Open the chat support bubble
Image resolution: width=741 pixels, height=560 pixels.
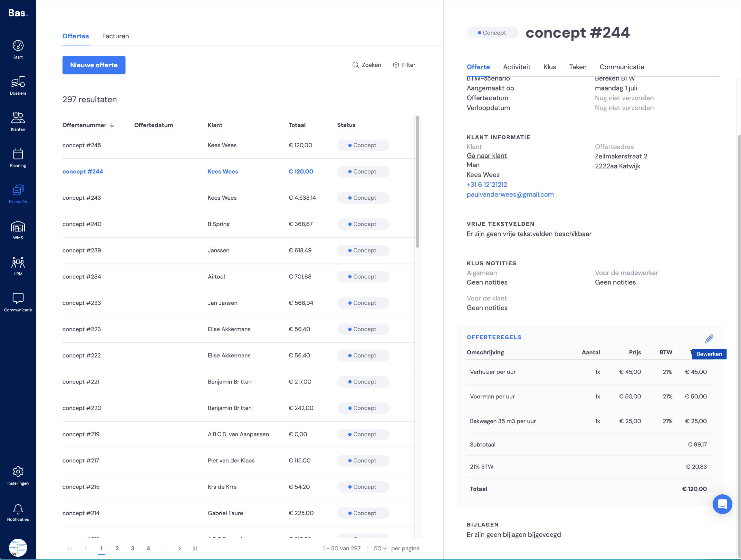[x=722, y=504]
